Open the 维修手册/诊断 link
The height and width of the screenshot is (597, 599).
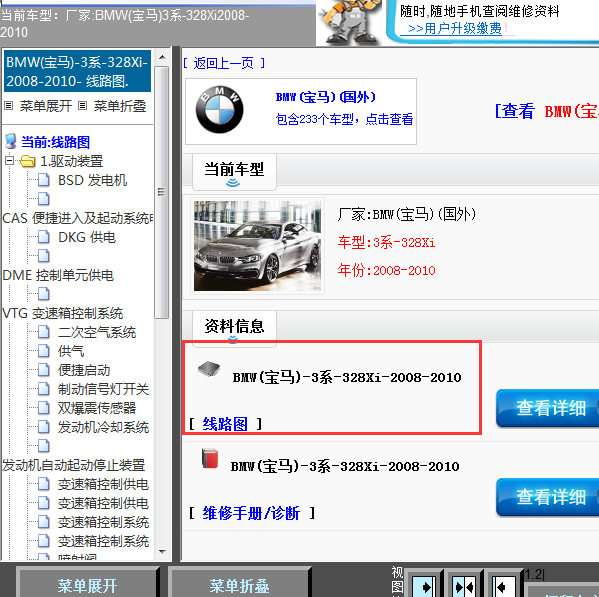click(251, 513)
